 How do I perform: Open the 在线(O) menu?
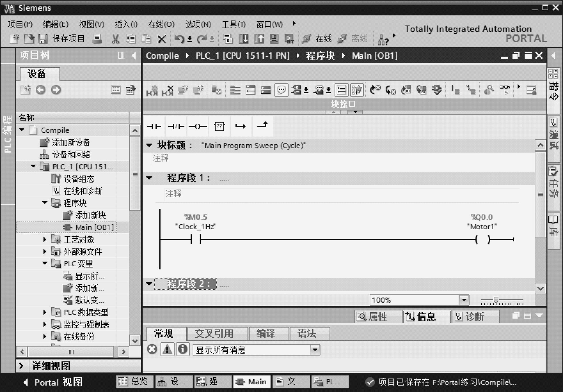point(161,24)
